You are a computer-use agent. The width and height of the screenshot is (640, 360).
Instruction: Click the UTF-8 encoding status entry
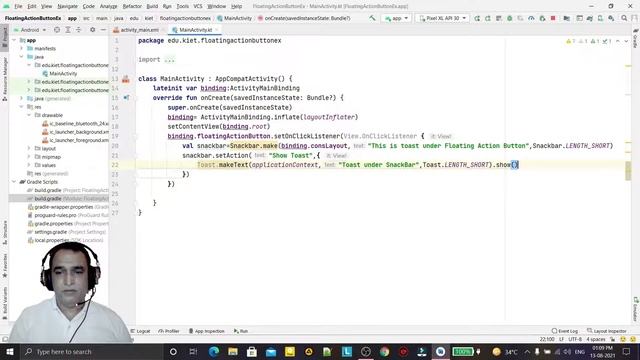(575, 339)
